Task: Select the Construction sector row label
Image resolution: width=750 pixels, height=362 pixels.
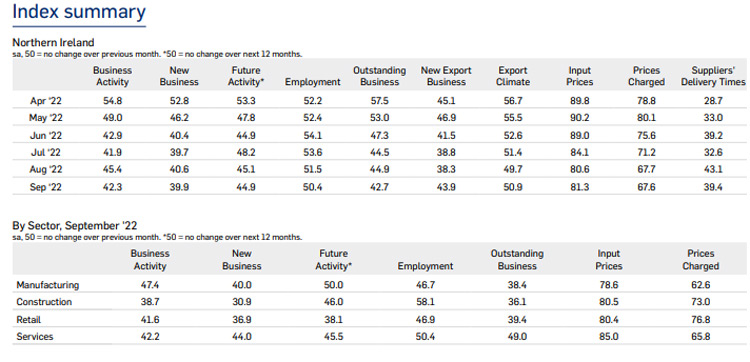Action: pyautogui.click(x=44, y=302)
